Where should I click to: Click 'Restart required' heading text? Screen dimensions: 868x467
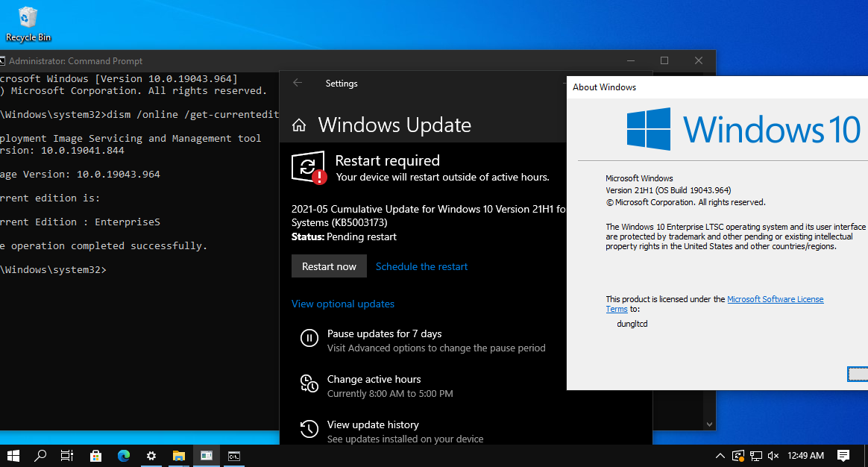pos(387,160)
